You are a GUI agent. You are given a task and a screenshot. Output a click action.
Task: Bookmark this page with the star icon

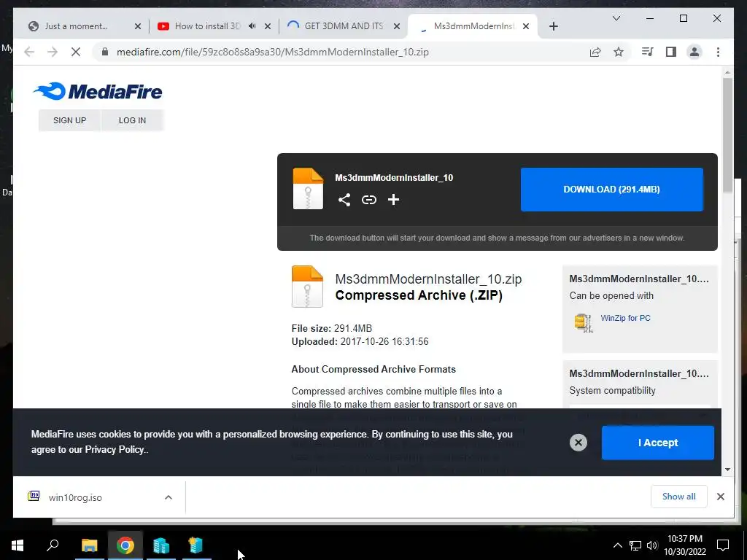click(619, 52)
